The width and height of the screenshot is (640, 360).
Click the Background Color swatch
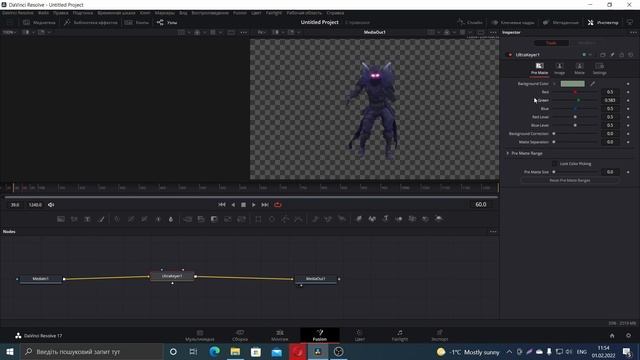(x=572, y=84)
